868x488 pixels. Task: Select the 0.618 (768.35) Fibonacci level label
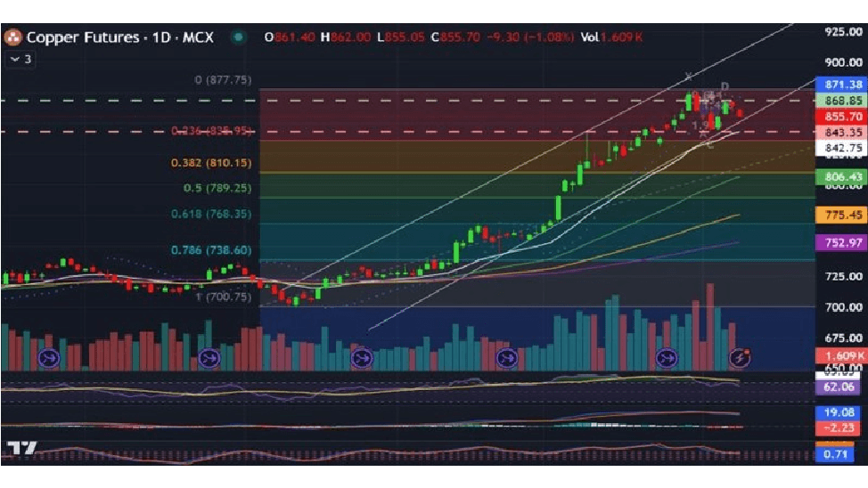tap(211, 215)
